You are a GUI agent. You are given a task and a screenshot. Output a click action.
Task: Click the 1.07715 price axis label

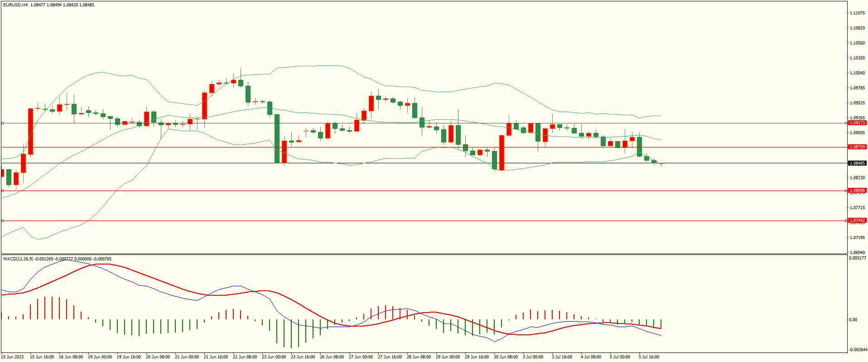pyautogui.click(x=857, y=208)
